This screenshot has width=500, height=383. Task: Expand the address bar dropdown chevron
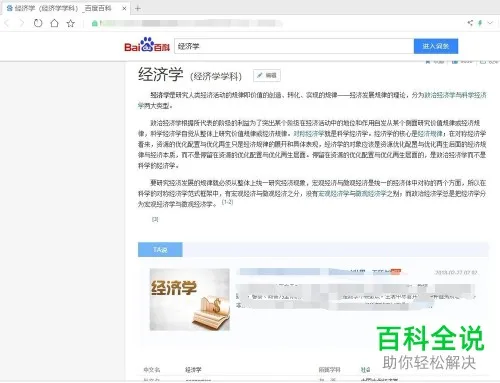490,23
